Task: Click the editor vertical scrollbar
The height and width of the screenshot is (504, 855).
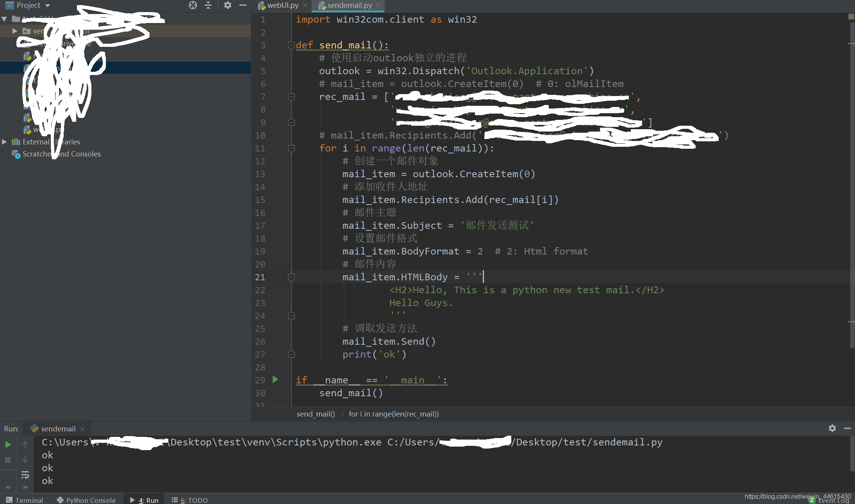Action: tap(852, 185)
